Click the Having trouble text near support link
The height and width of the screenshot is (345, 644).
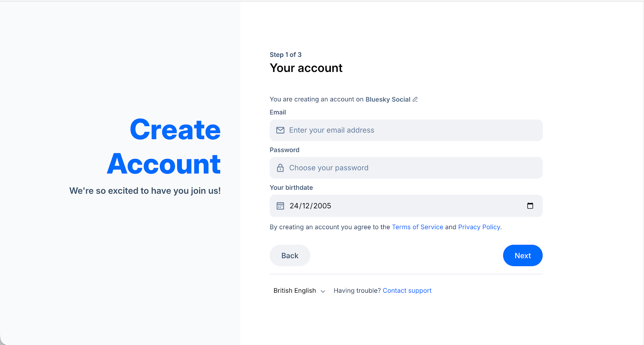(x=357, y=290)
